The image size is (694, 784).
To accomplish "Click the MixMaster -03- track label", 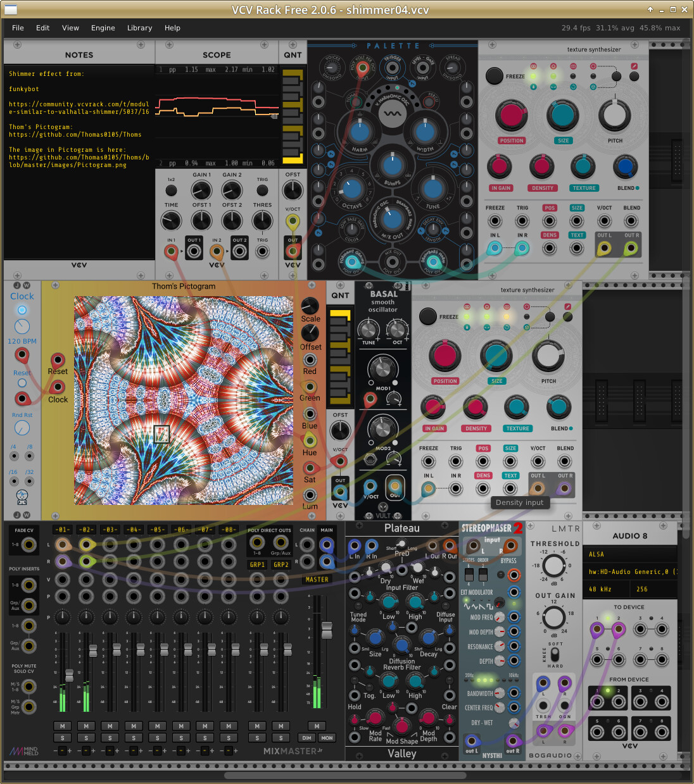I will tap(110, 530).
